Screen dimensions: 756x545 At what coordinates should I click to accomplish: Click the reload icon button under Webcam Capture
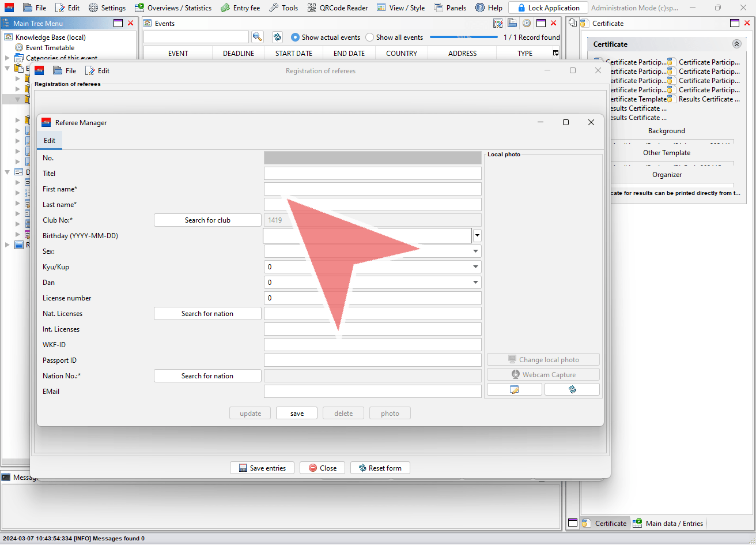click(572, 390)
